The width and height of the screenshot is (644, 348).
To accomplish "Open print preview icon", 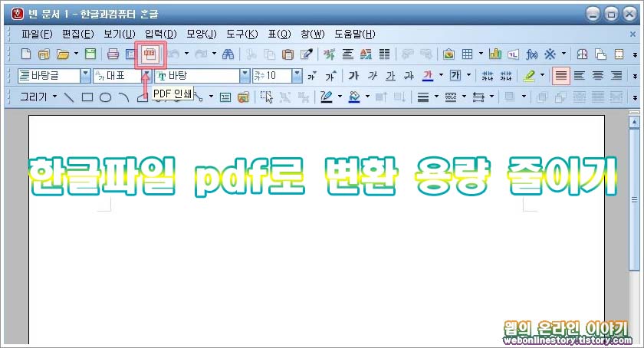I will point(131,54).
